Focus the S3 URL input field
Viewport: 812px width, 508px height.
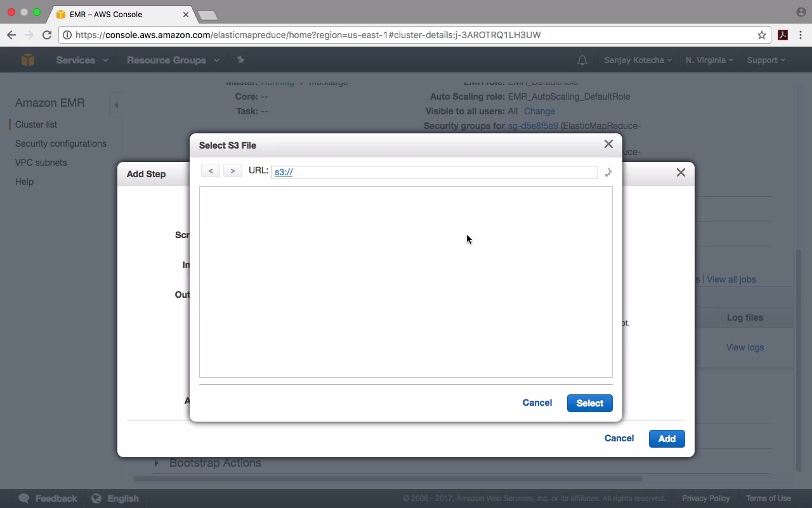point(435,171)
